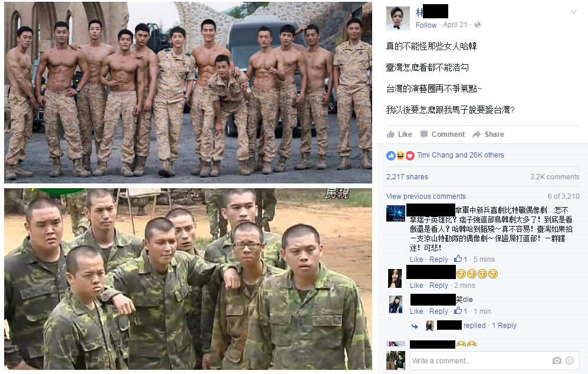The height and width of the screenshot is (374, 588).
Task: Click the thumbs-up count on 5 mins comment
Action: pyautogui.click(x=461, y=259)
